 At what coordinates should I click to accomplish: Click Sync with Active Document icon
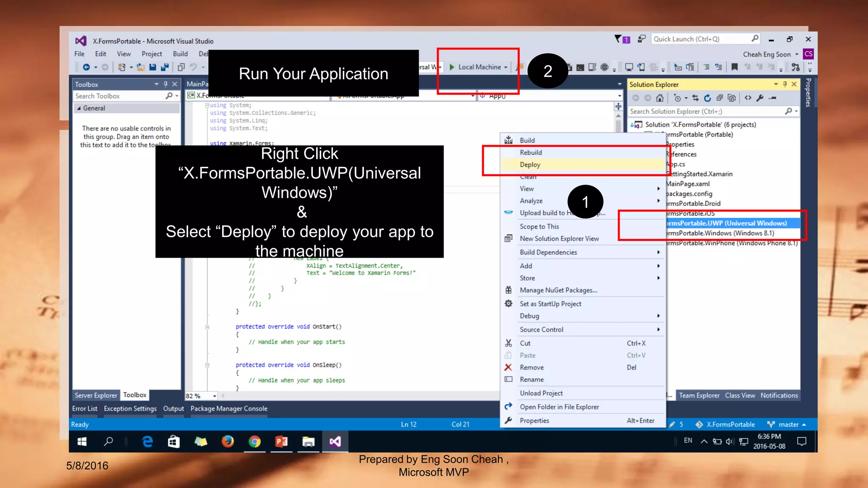pyautogui.click(x=696, y=98)
